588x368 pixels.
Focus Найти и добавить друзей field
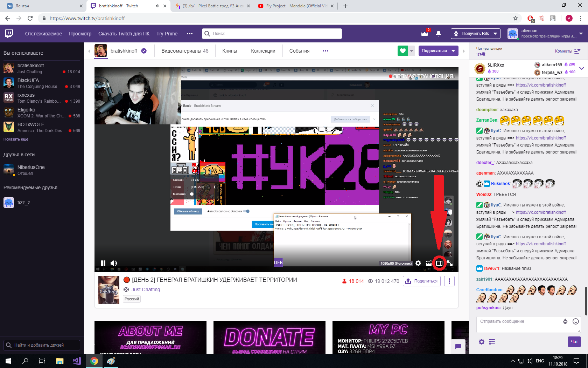click(x=42, y=345)
